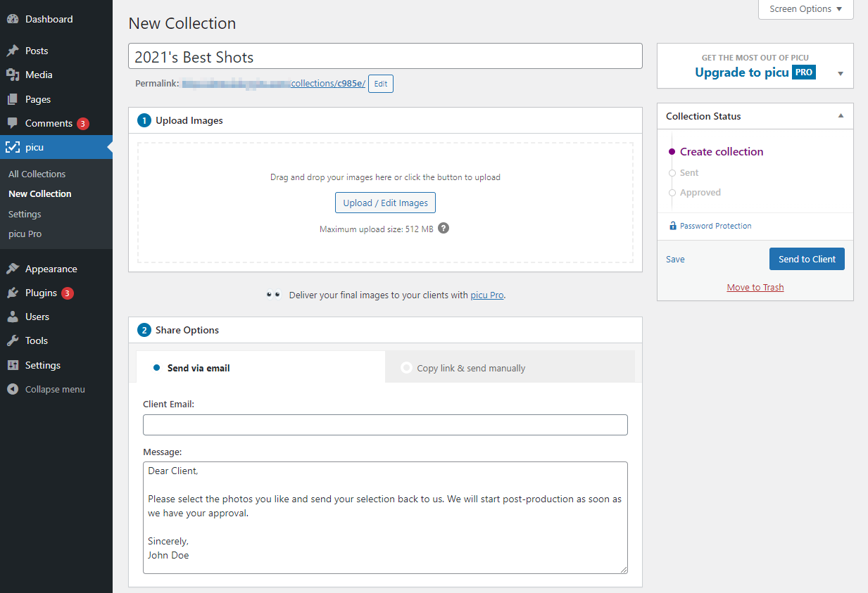Expand the Upgrade to picu PRO panel
The height and width of the screenshot is (593, 868).
[x=841, y=74]
